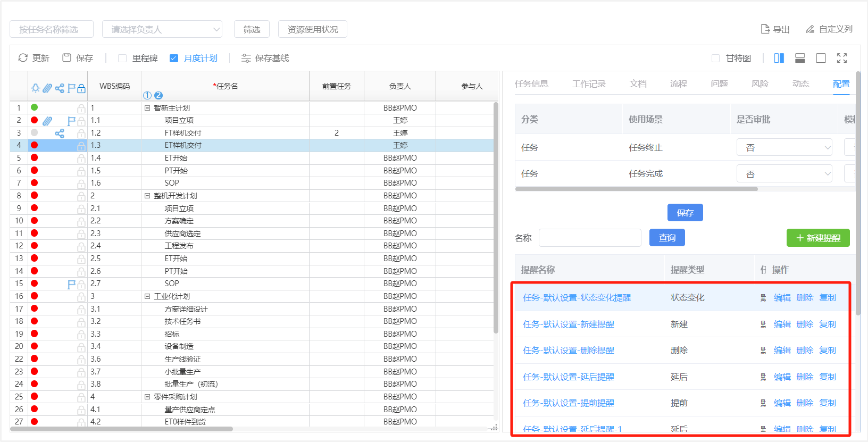
Task: Open the 风险 tab
Action: (759, 84)
